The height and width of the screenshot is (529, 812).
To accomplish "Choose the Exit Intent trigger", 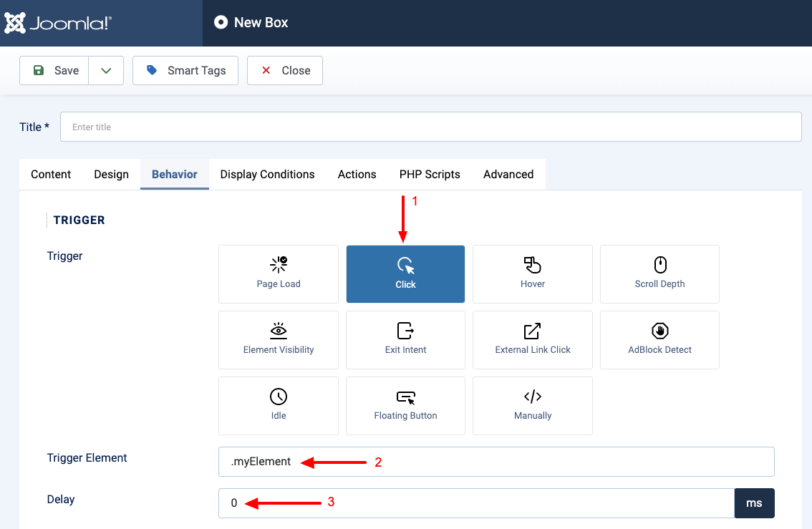I will click(405, 339).
